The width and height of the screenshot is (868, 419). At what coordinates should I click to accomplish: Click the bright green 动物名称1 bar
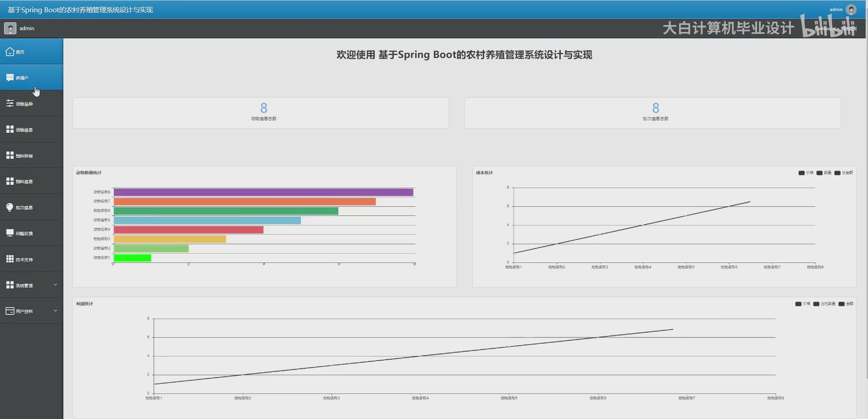pos(133,258)
